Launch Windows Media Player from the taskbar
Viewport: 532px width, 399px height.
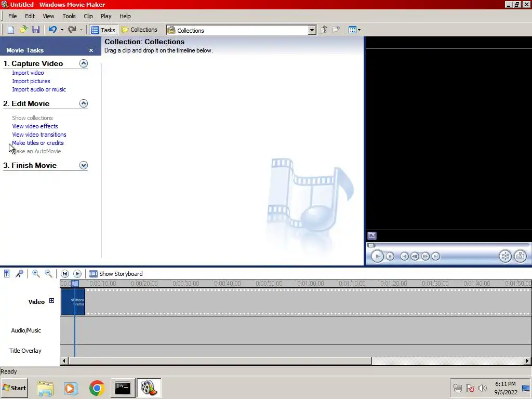tap(71, 388)
